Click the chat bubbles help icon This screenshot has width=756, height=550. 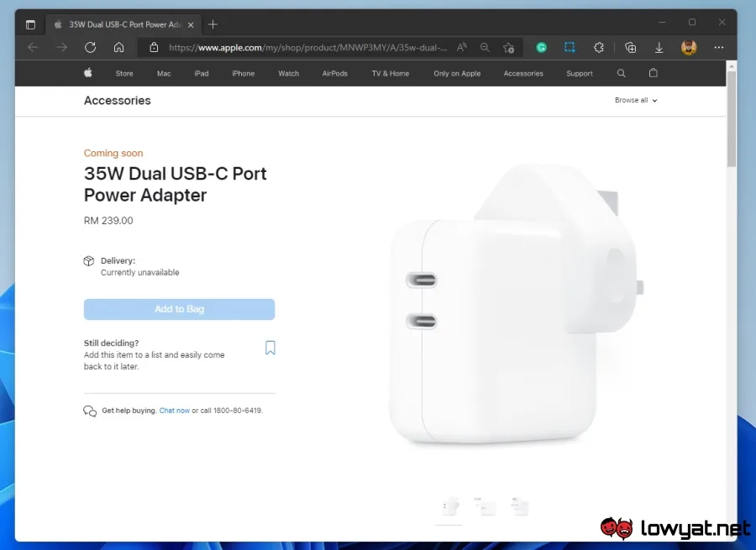pyautogui.click(x=90, y=411)
